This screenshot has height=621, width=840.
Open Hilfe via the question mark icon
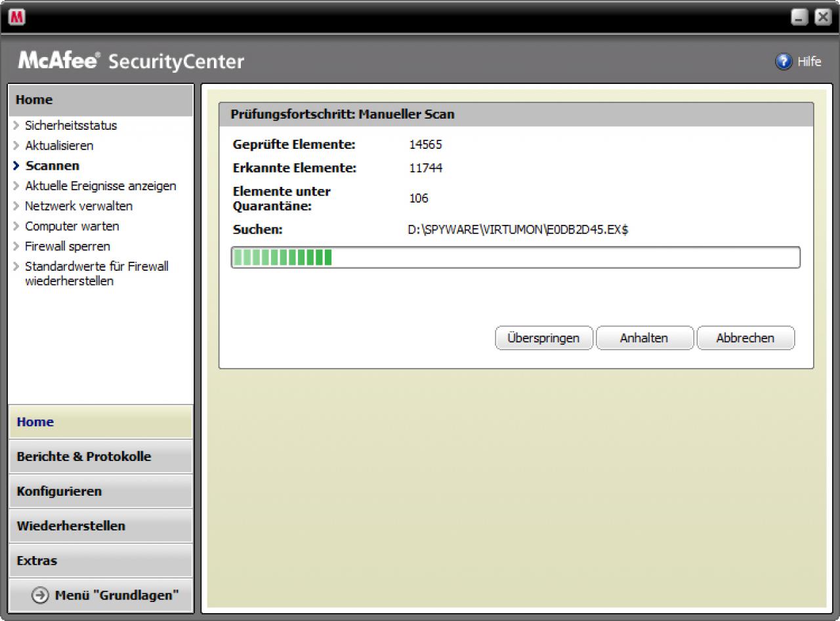(x=784, y=62)
